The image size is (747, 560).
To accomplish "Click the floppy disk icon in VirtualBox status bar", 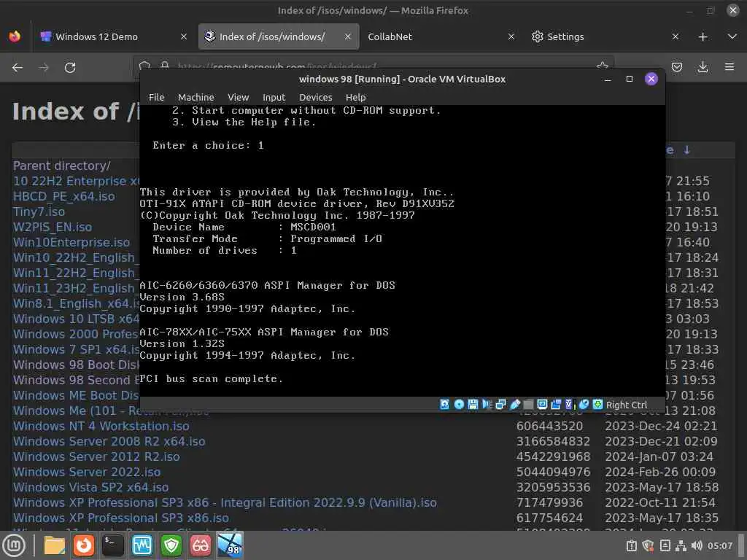I will (x=473, y=404).
